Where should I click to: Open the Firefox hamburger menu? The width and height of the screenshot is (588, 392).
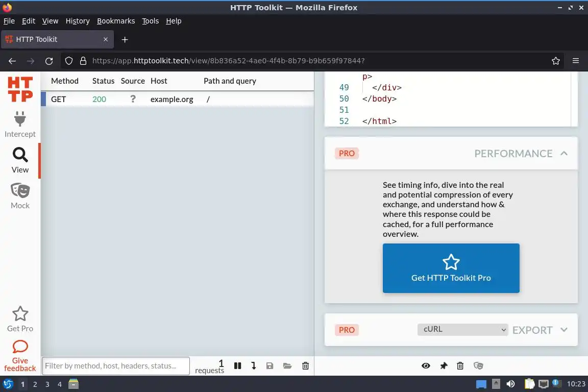click(576, 61)
